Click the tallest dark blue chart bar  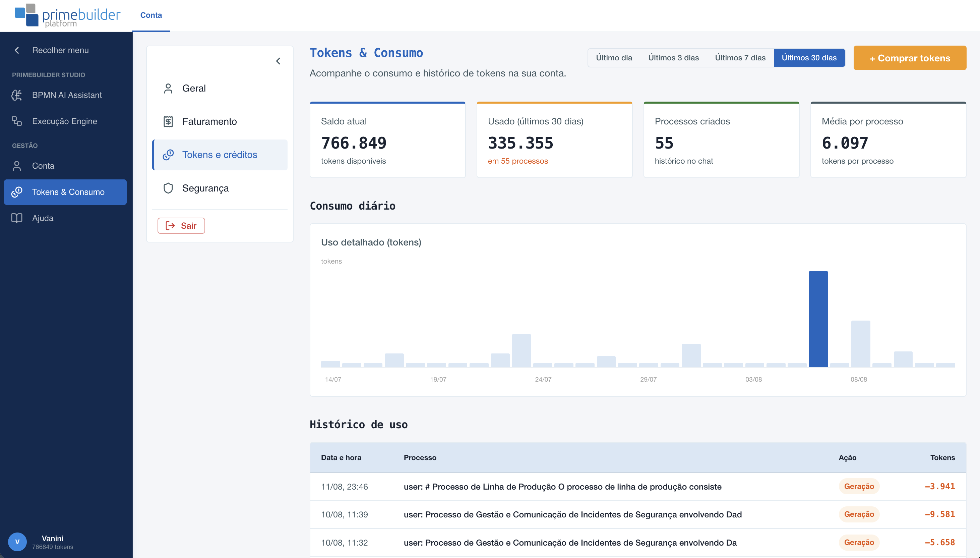click(818, 319)
